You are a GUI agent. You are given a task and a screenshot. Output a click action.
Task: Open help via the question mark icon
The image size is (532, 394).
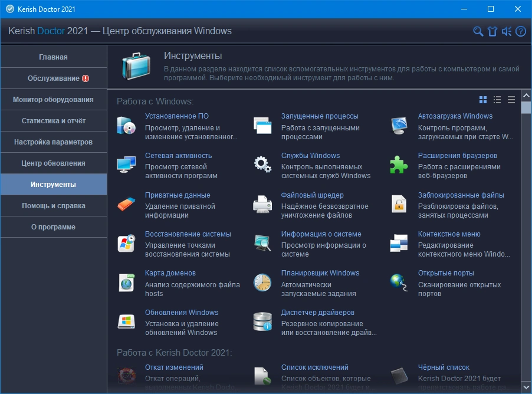(521, 32)
